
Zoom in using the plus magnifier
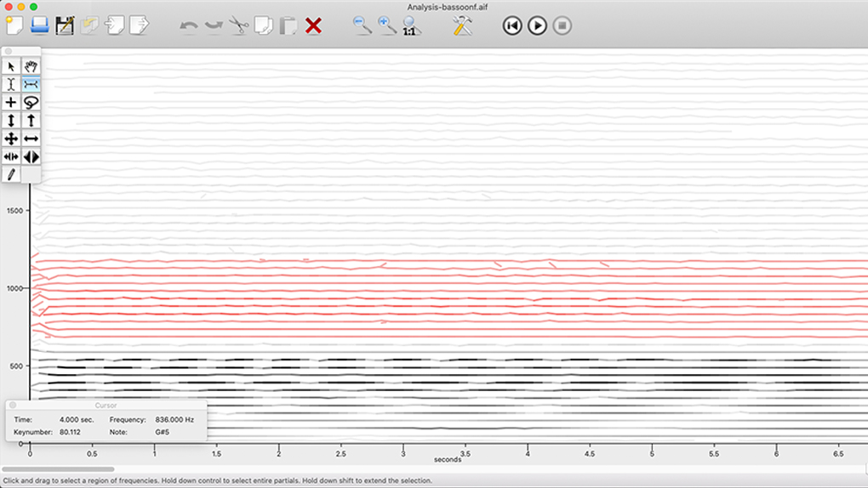(387, 26)
